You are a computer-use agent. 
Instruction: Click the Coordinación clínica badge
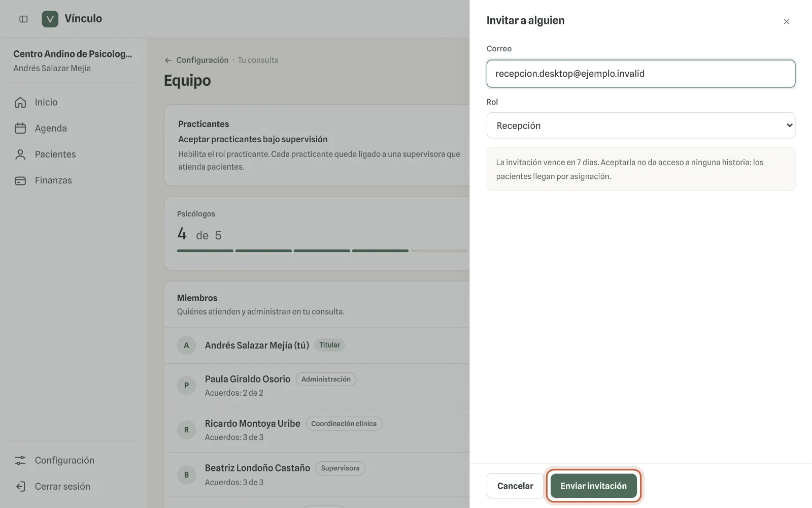coord(344,424)
